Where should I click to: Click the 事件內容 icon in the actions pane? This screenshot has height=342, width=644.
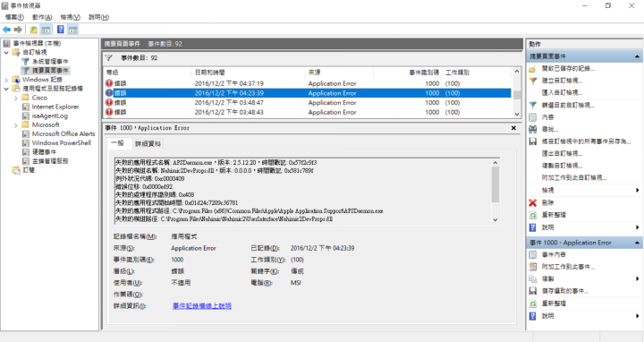point(533,255)
